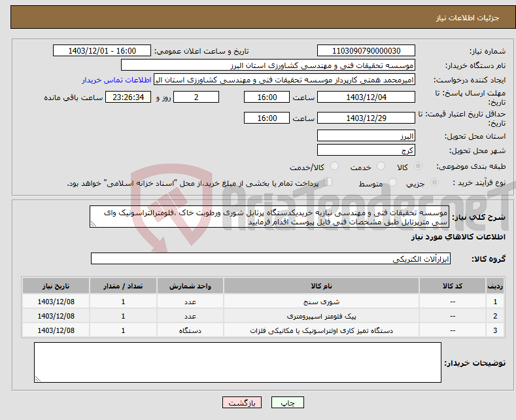This screenshot has width=516, height=420.
Task: Click the چاپ print button
Action: (288, 402)
